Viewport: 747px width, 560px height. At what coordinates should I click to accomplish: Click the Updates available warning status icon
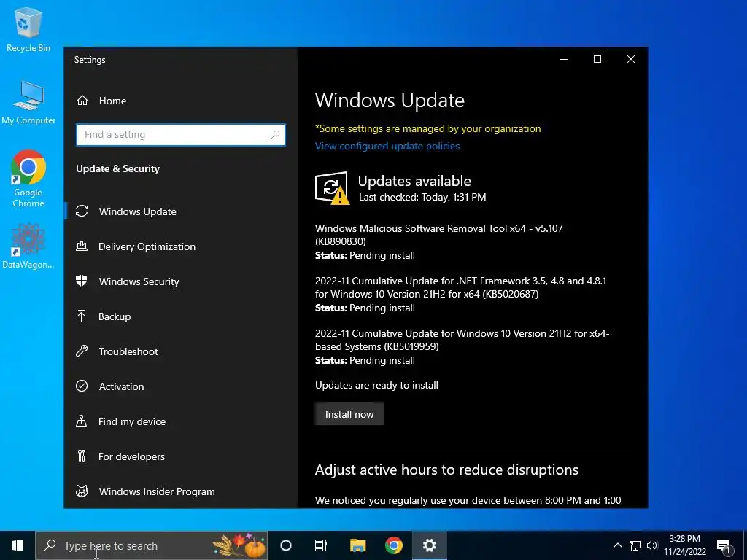coord(332,188)
